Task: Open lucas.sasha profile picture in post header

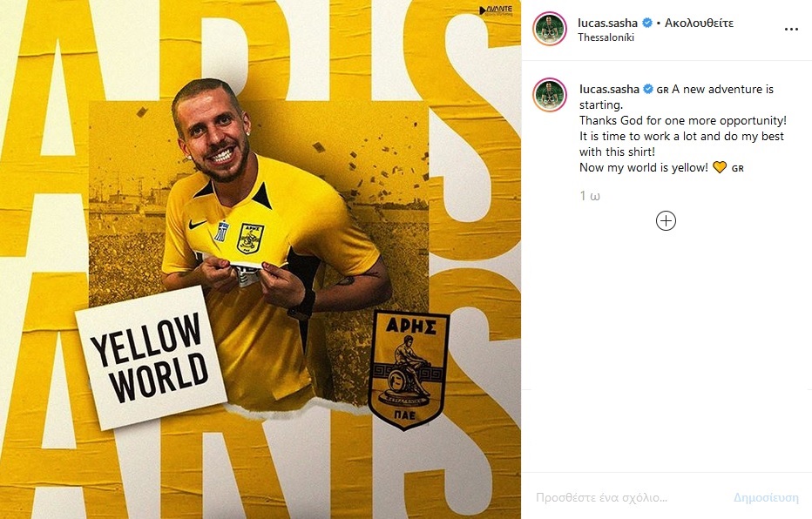Action: coord(550,29)
